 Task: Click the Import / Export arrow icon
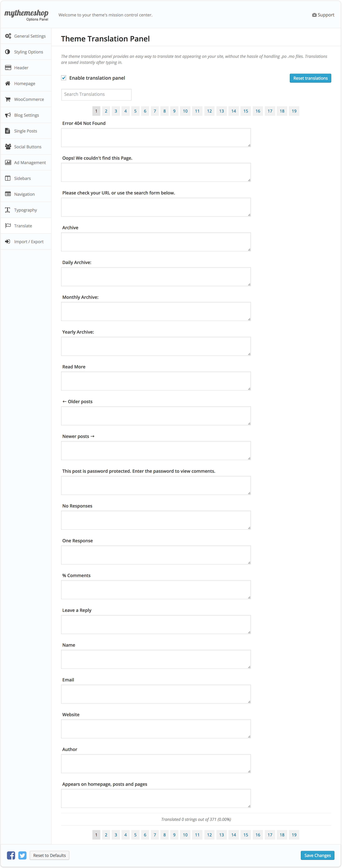[x=8, y=241]
